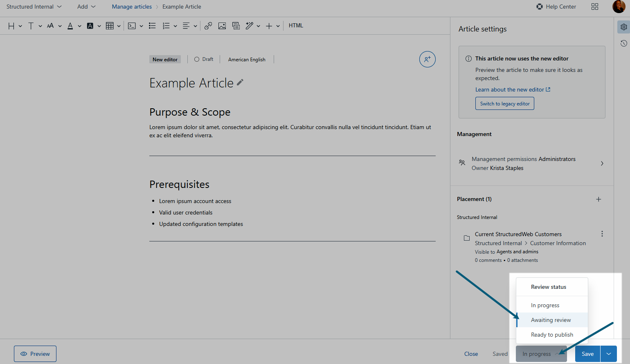Image resolution: width=630 pixels, height=364 pixels.
Task: Click Switch to legacy editor button
Action: coord(504,104)
